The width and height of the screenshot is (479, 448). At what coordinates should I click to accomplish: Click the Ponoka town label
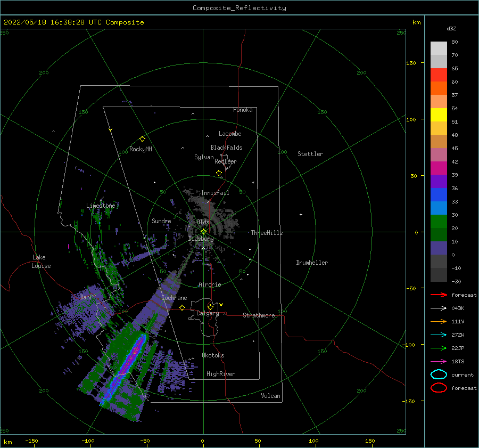pos(243,110)
